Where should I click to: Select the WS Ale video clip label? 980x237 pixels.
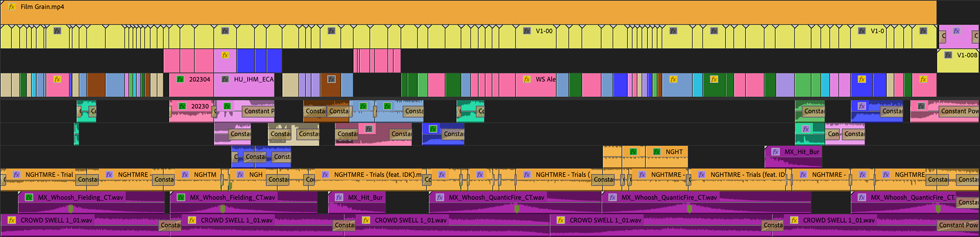[546, 79]
